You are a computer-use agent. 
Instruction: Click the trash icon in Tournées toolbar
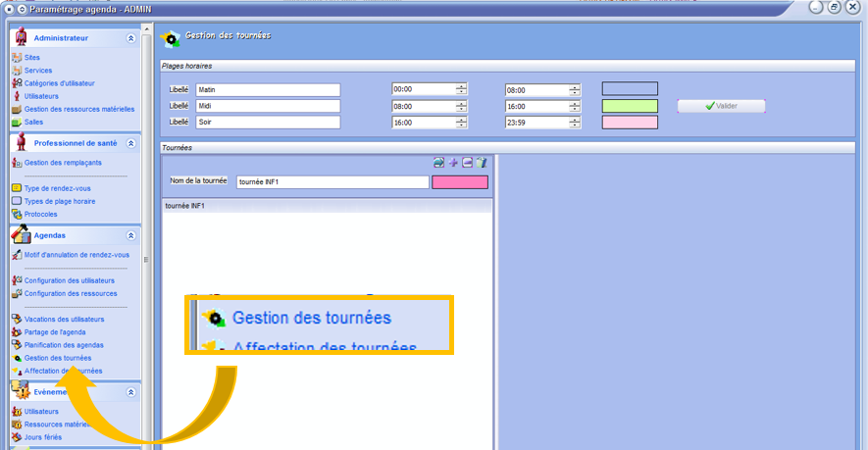481,163
